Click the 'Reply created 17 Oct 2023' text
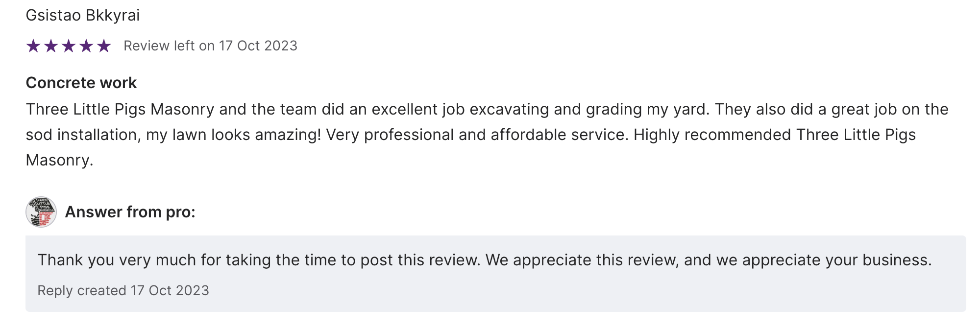Image resolution: width=980 pixels, height=328 pixels. click(x=123, y=290)
